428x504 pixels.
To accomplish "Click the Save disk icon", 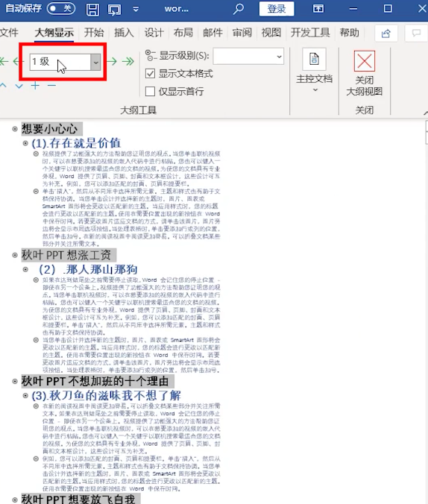I will [x=92, y=9].
